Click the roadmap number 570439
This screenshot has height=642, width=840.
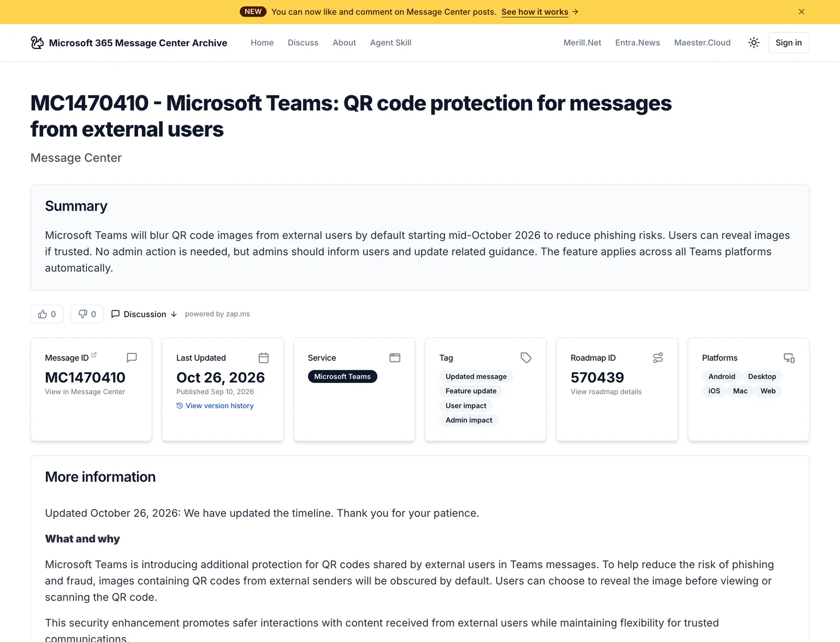coord(597,377)
